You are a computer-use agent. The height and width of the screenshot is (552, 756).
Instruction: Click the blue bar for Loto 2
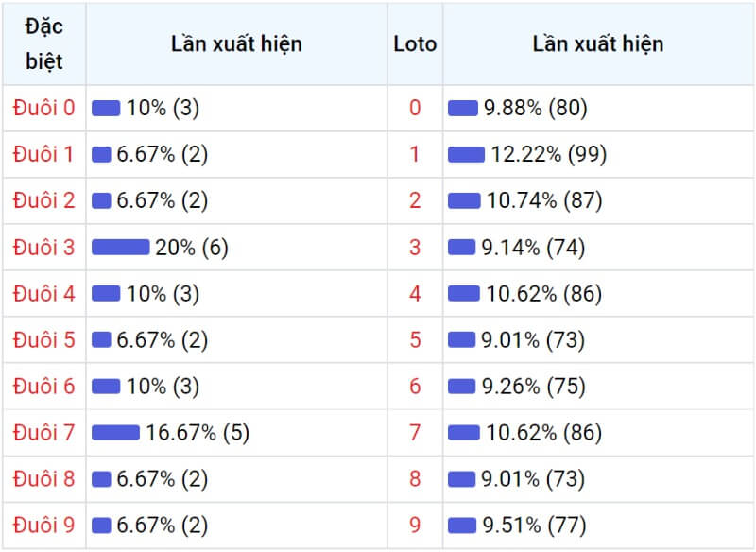pos(464,201)
